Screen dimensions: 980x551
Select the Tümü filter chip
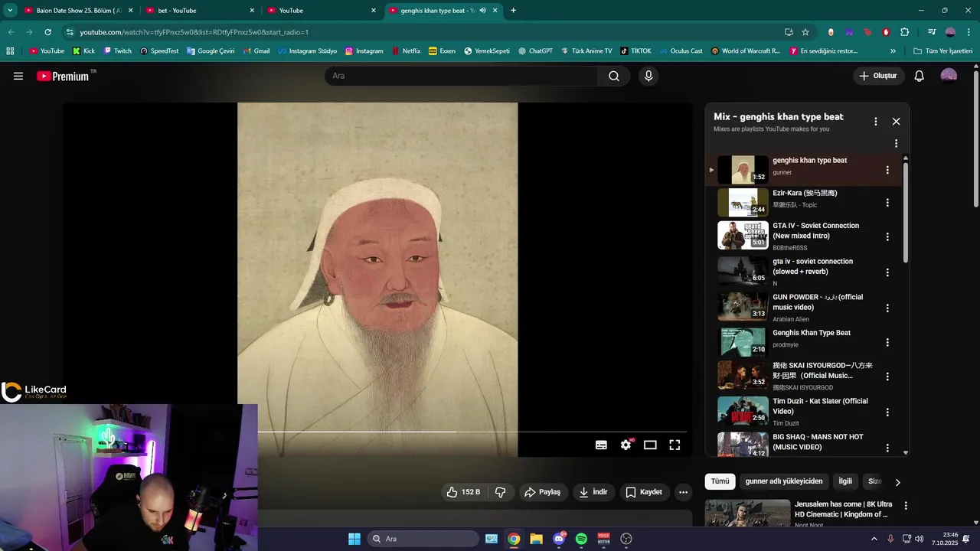click(x=720, y=481)
